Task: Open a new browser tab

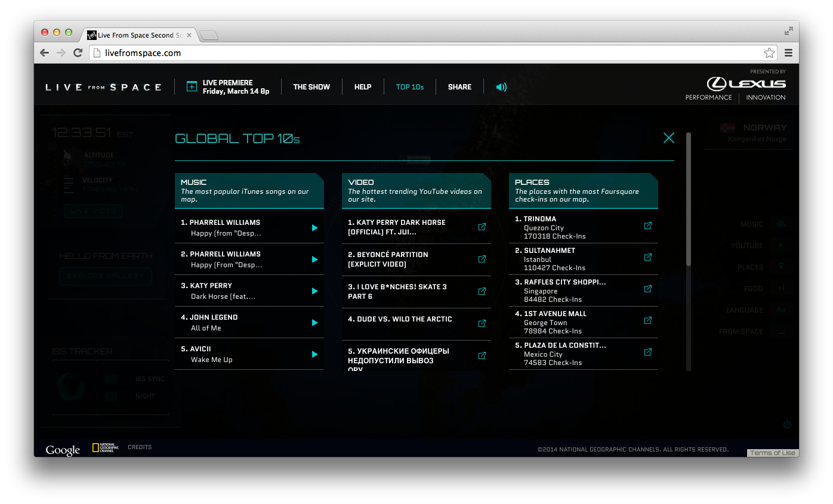Action: [x=209, y=36]
